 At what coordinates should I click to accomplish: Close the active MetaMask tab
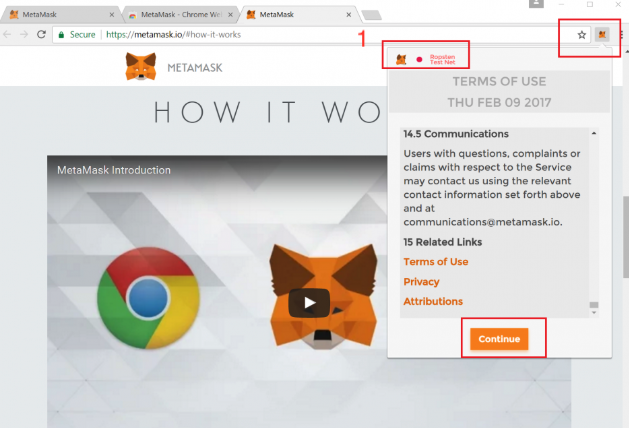pos(349,14)
